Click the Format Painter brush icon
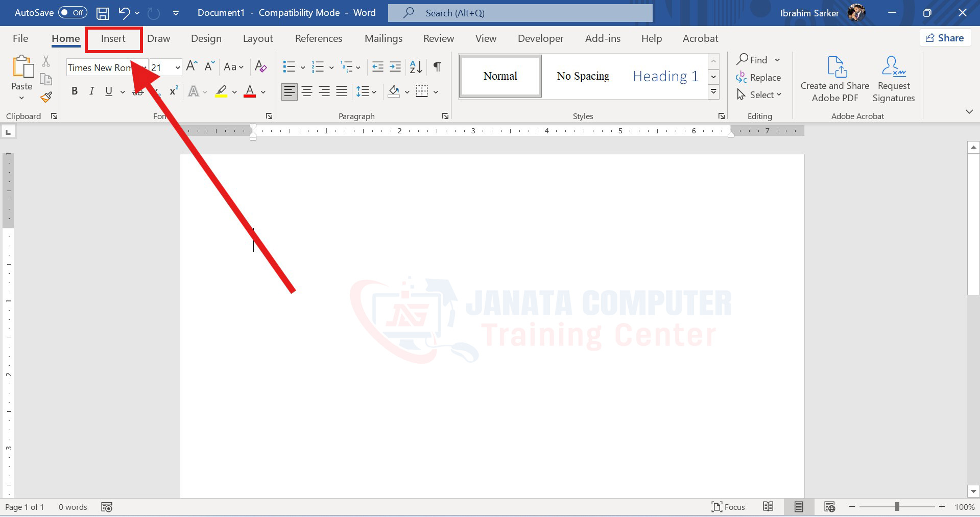Viewport: 980px width, 517px height. pos(46,97)
